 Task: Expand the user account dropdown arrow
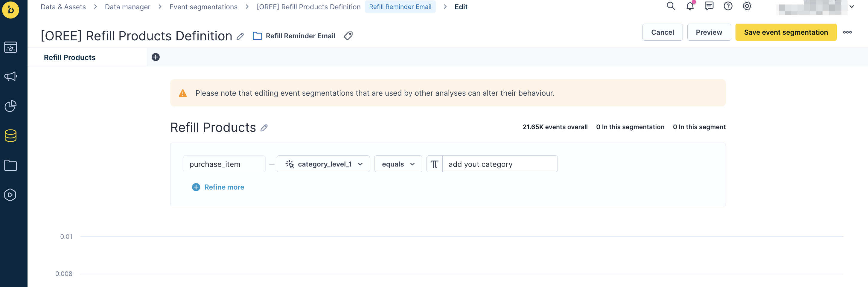(x=852, y=7)
